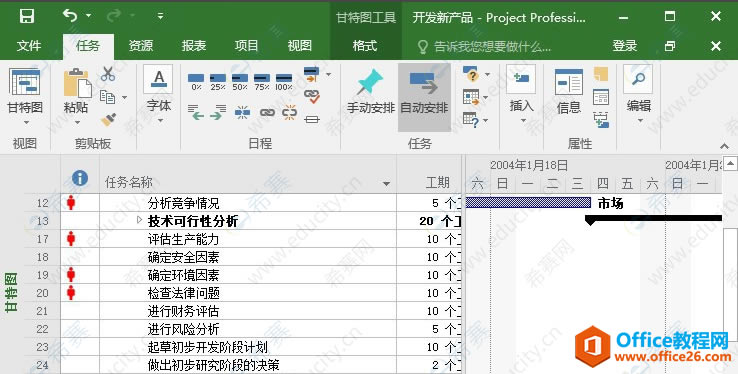This screenshot has height=374, width=738.
Task: Select the Format Painter brush
Action: coord(108,119)
